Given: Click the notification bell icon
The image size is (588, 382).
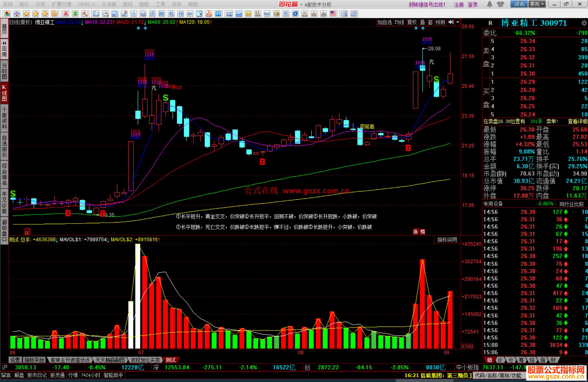Looking at the screenshot, I should click(x=489, y=4).
